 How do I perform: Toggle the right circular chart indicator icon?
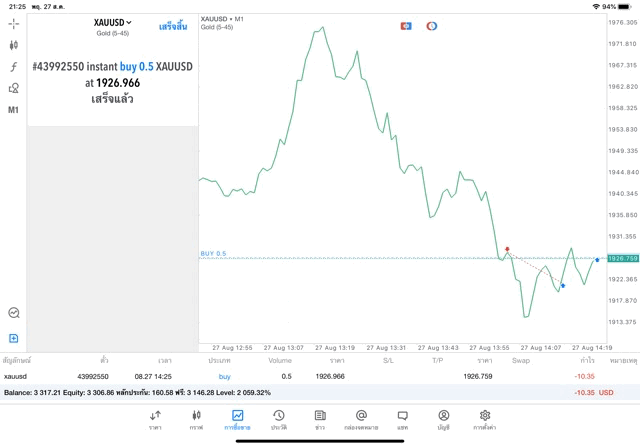tap(431, 25)
